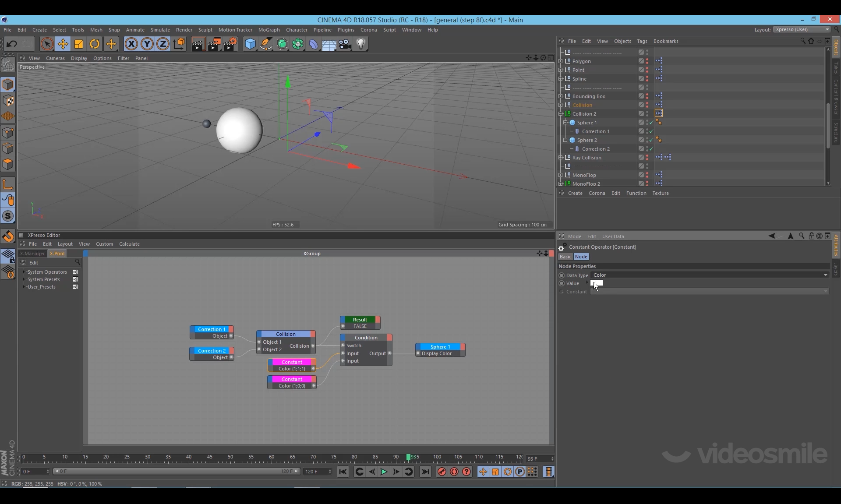Image resolution: width=841 pixels, height=504 pixels.
Task: Open the Camera object icon
Action: [x=345, y=44]
